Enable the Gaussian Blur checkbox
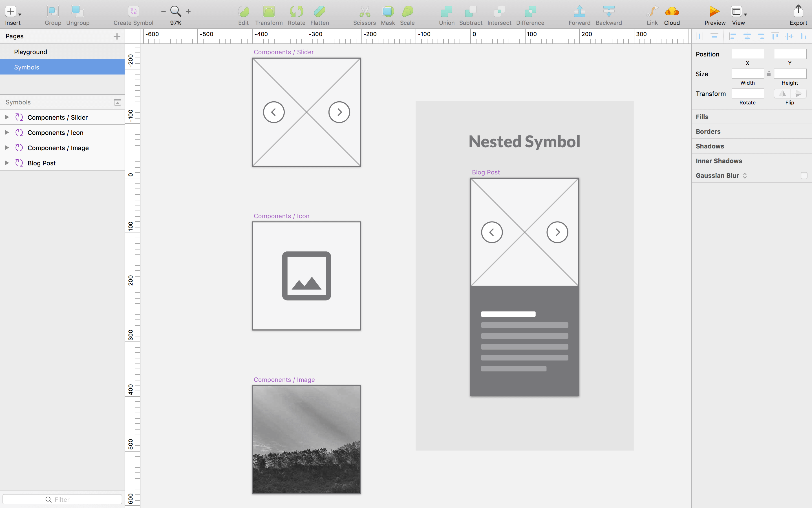The height and width of the screenshot is (508, 812). tap(804, 176)
